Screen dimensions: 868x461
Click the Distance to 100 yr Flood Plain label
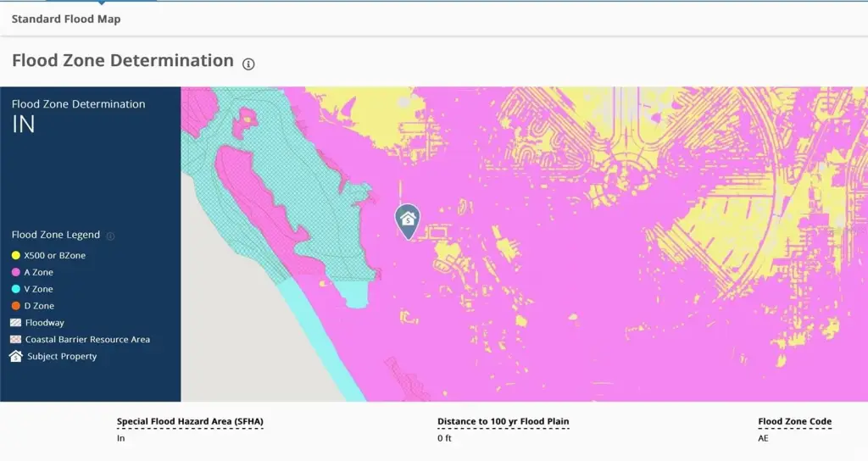[503, 422]
